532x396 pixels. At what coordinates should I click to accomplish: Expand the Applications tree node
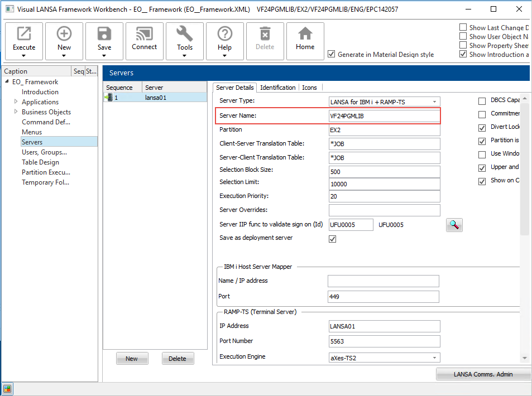(x=16, y=102)
